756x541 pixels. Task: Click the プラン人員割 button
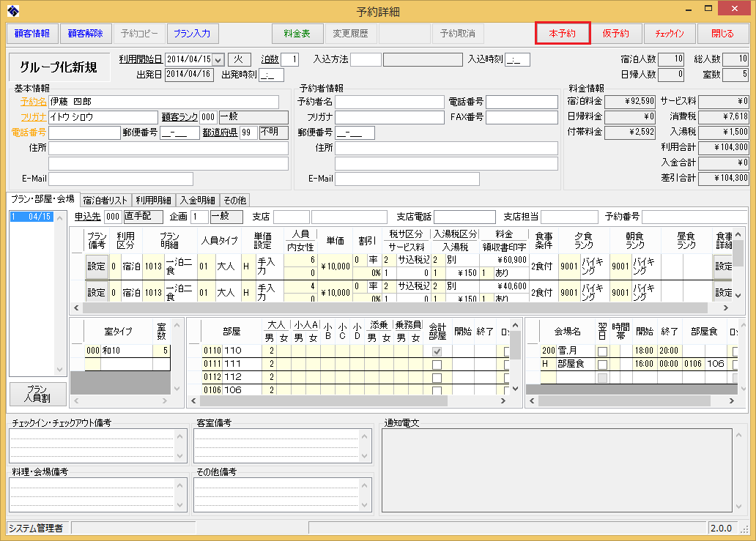click(37, 394)
